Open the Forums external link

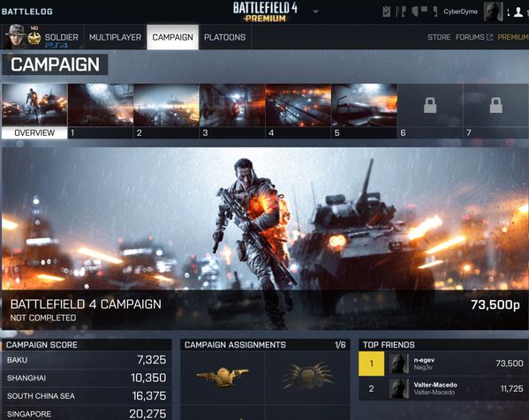474,37
